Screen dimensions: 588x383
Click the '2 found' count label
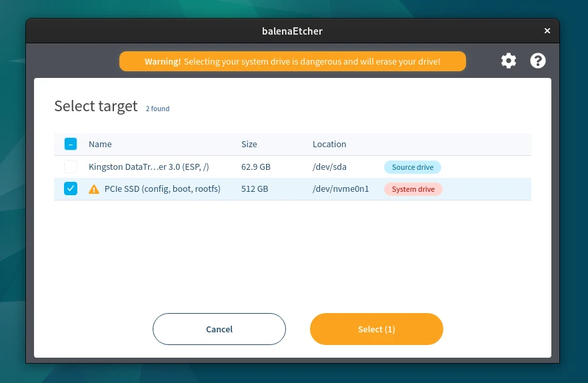(157, 109)
